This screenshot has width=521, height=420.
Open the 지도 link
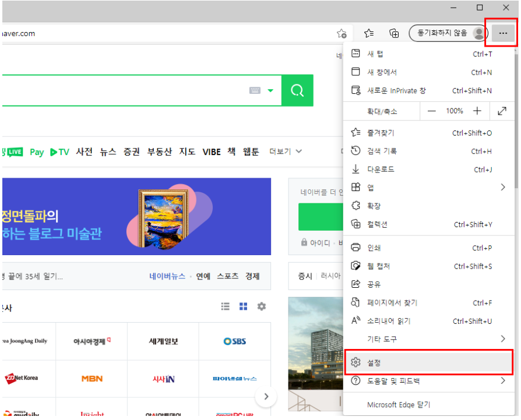(x=187, y=151)
